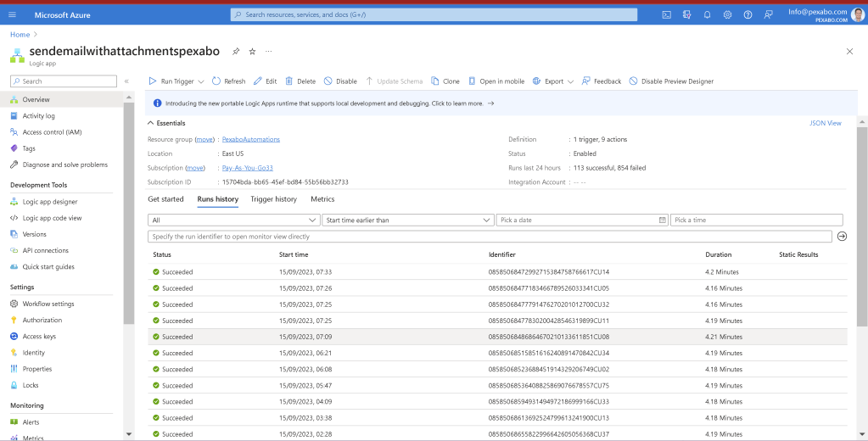868x441 pixels.
Task: Click Run Trigger in the toolbar
Action: pyautogui.click(x=171, y=81)
